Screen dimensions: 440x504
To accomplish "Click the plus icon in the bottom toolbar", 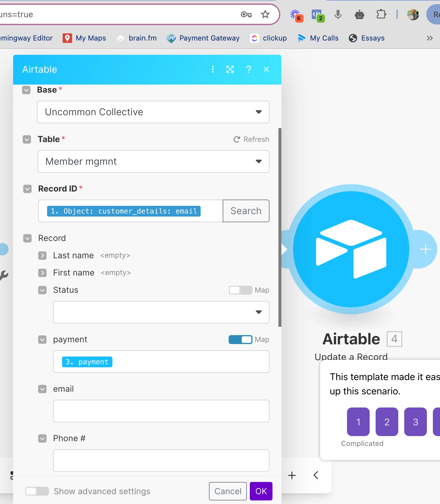I will point(292,475).
